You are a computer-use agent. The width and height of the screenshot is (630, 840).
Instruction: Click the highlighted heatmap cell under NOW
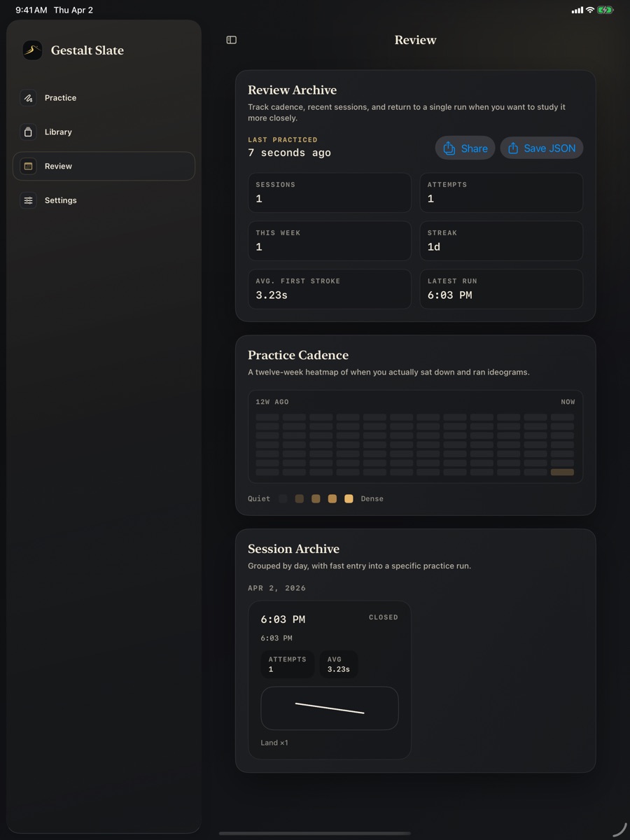[x=562, y=472]
